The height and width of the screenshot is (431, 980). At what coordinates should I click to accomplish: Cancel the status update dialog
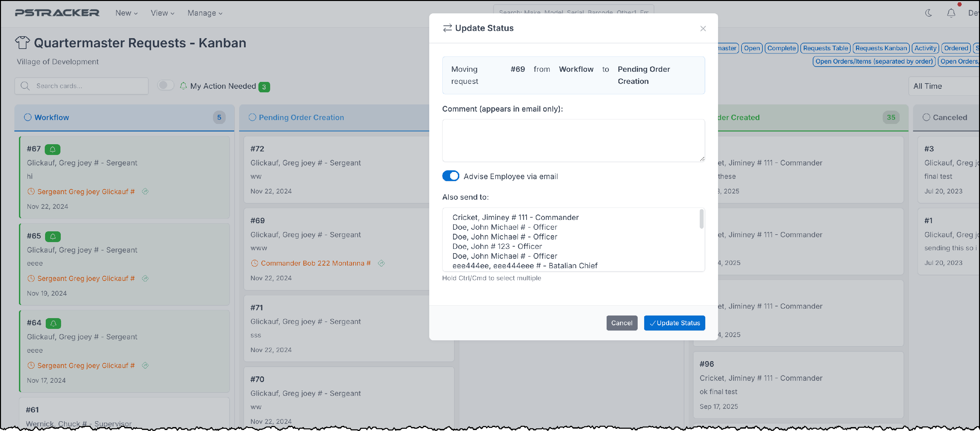coord(621,323)
